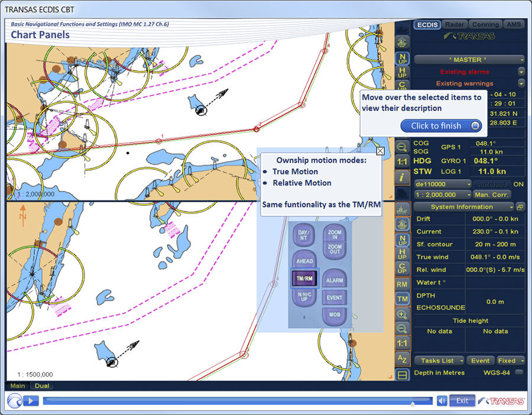
Task: Click the stop icon inside Click to finish
Action: coord(475,126)
